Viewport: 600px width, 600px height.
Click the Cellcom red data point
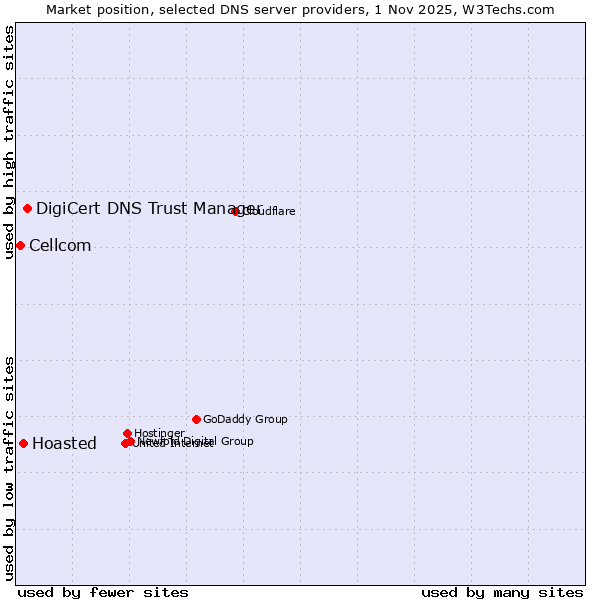[x=20, y=245]
